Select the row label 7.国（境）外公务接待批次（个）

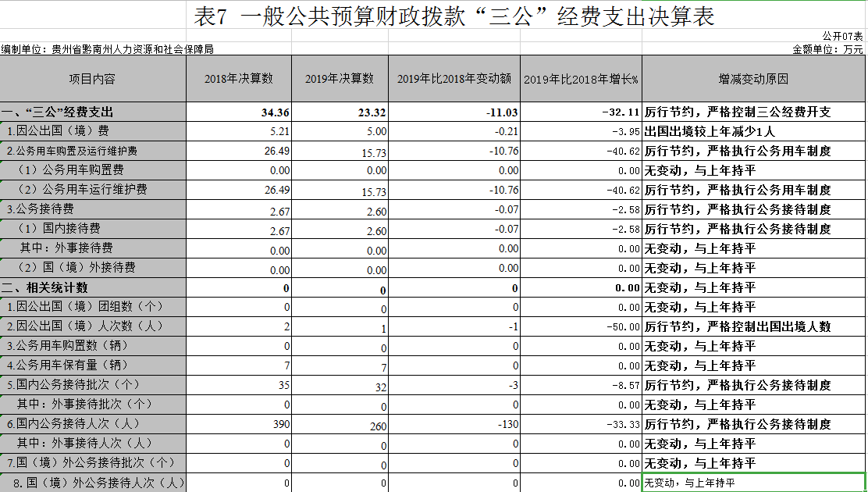click(x=92, y=462)
